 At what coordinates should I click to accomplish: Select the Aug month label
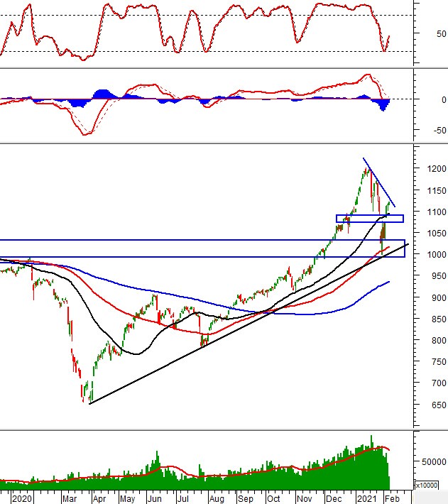click(x=217, y=499)
